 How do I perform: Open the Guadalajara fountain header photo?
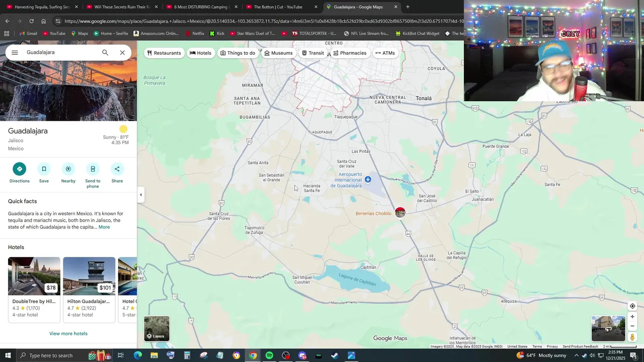point(68,92)
